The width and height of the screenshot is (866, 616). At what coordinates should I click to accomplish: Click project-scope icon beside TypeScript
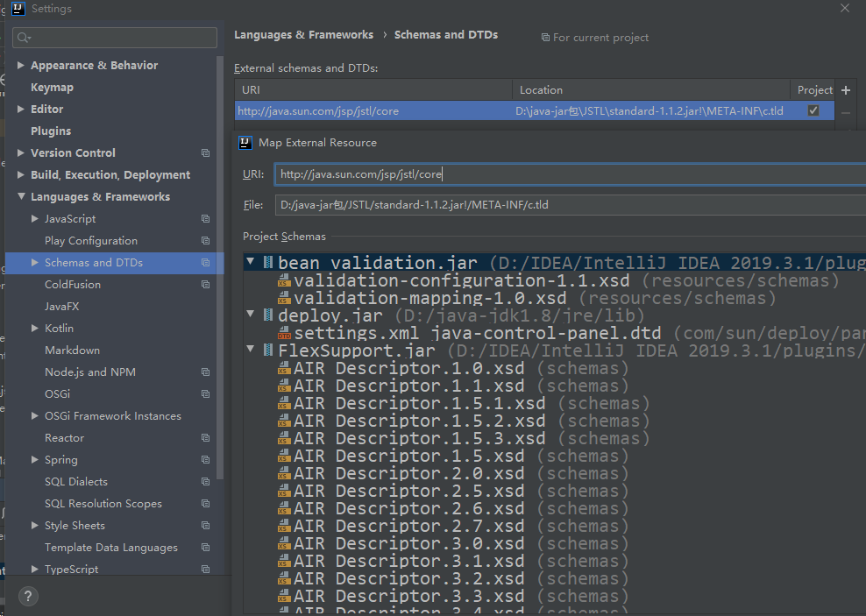(x=205, y=569)
